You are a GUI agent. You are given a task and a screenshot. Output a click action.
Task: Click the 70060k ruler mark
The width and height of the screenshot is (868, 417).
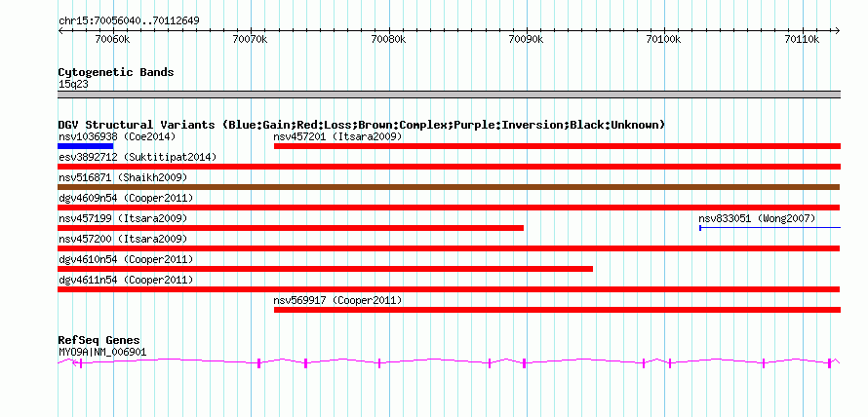pos(112,40)
